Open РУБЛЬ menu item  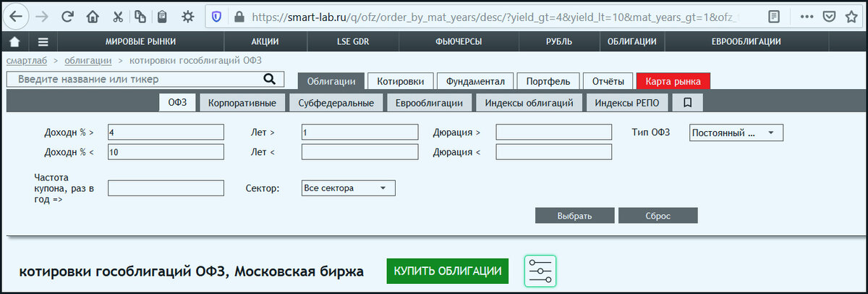[559, 42]
